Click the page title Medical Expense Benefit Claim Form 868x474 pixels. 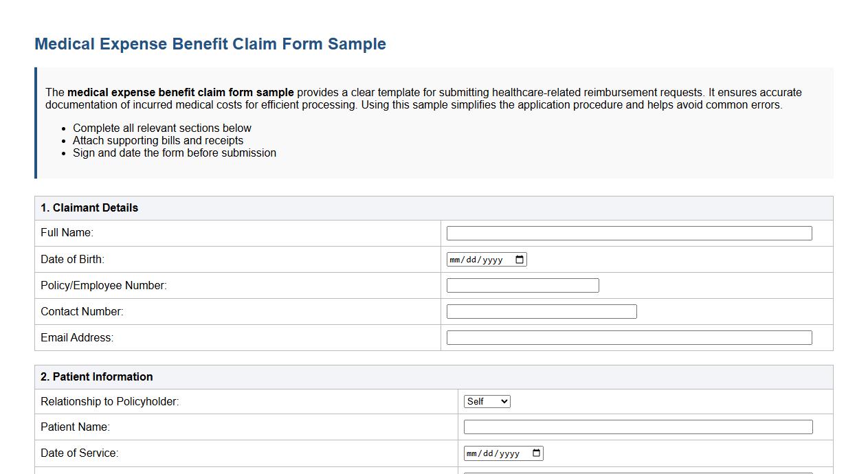(x=210, y=43)
